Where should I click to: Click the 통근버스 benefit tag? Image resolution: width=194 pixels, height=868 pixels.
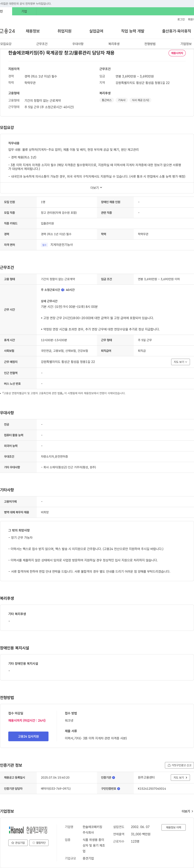click(107, 100)
